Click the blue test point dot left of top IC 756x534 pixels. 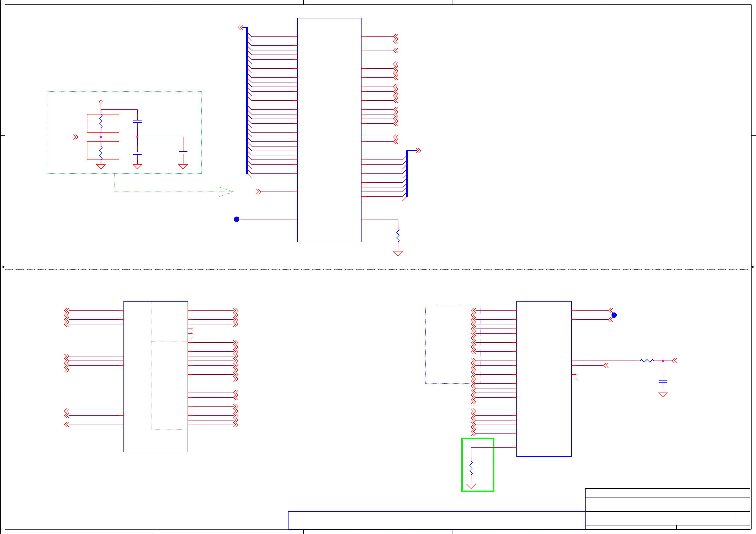point(236,219)
